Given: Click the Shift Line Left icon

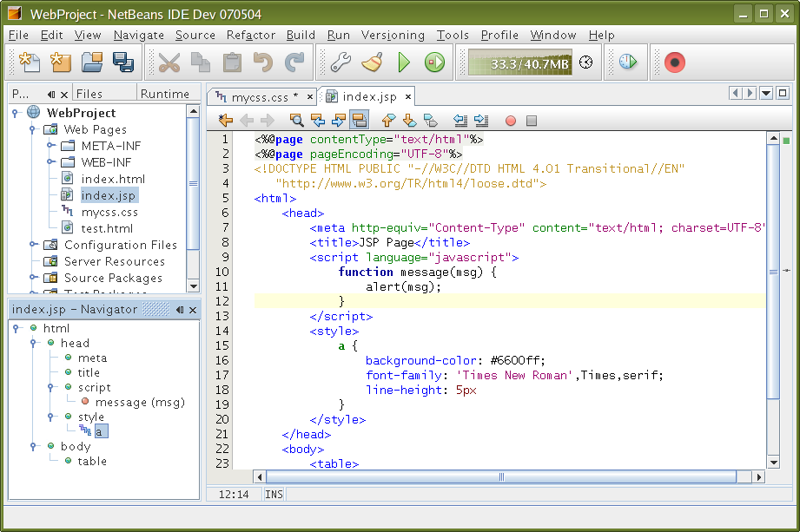Looking at the screenshot, I should pyautogui.click(x=460, y=121).
